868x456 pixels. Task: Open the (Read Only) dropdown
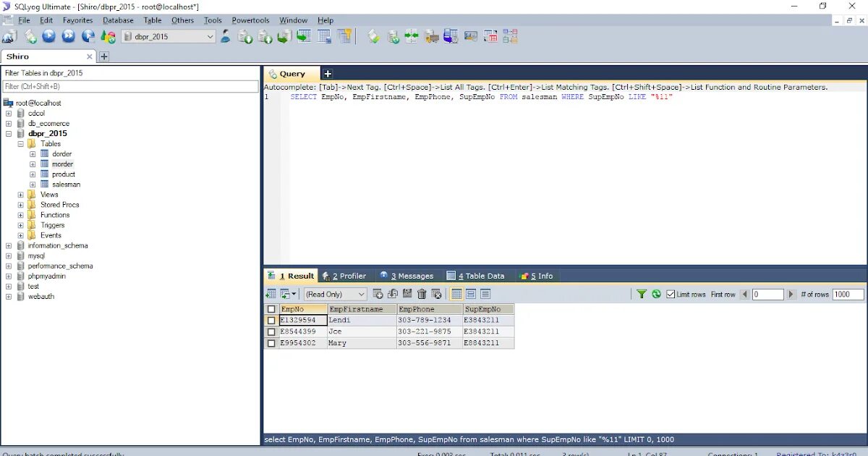[x=335, y=294]
